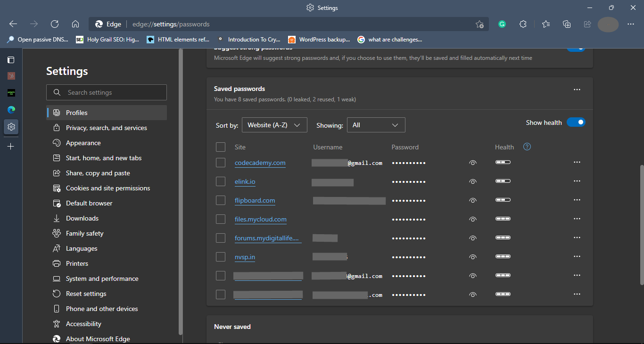Open the Sort by Website (A-Z) dropdown
This screenshot has width=644, height=344.
tap(274, 125)
